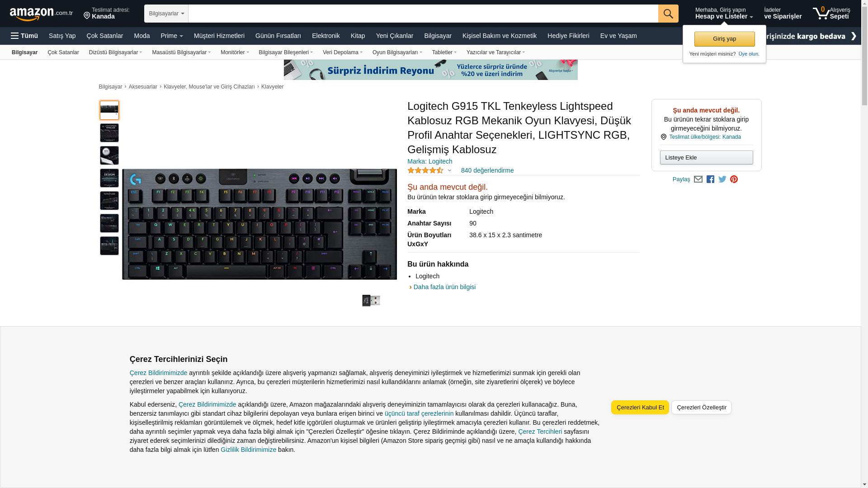This screenshot has height=488, width=868.
Task: Share product on Twitter icon
Action: point(722,179)
